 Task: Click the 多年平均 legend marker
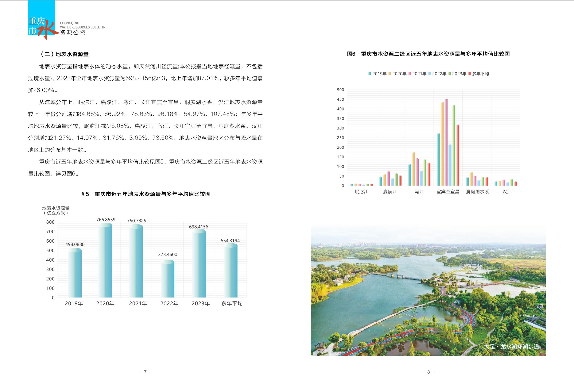470,74
